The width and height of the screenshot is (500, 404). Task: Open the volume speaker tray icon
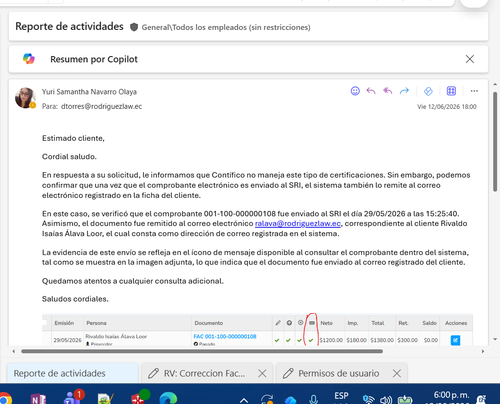click(x=386, y=399)
